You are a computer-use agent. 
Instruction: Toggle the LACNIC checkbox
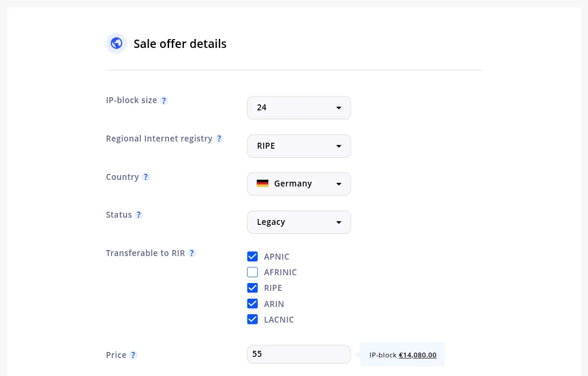pos(252,319)
